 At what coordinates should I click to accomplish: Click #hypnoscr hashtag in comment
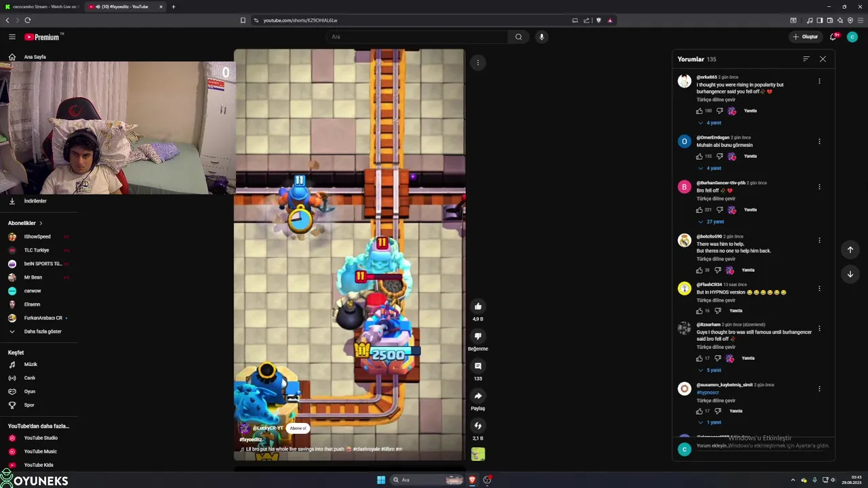point(707,392)
